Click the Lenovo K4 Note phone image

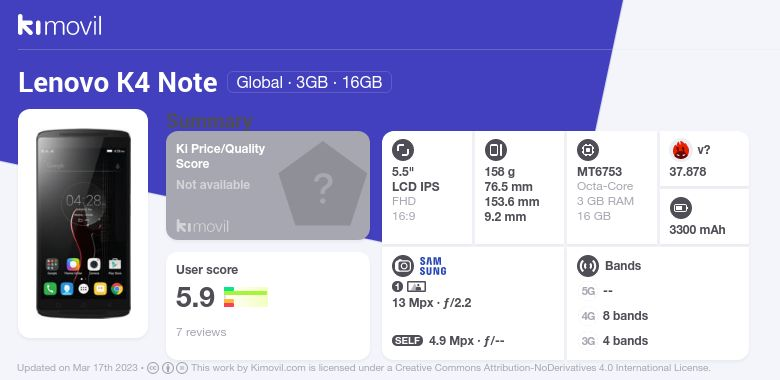pyautogui.click(x=84, y=223)
